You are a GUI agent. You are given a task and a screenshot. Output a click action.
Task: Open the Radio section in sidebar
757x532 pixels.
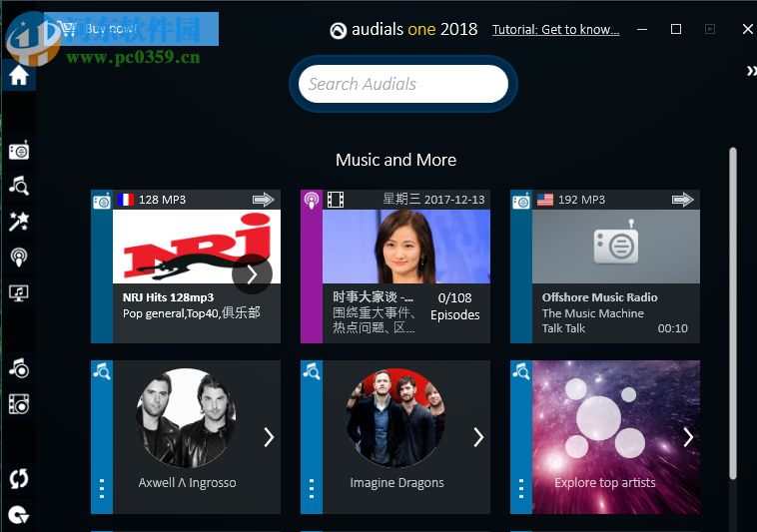pos(19,150)
